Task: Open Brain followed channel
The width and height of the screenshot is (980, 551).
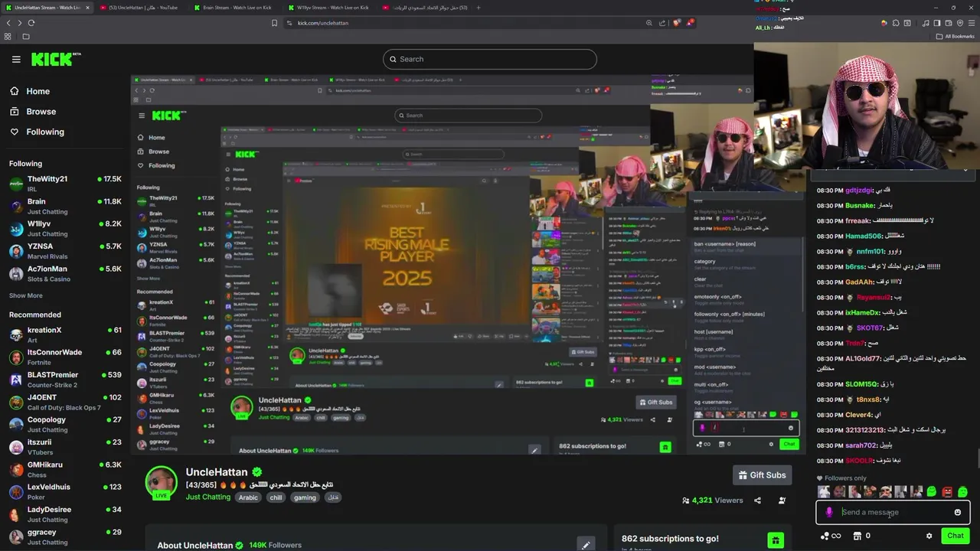Action: coord(64,207)
